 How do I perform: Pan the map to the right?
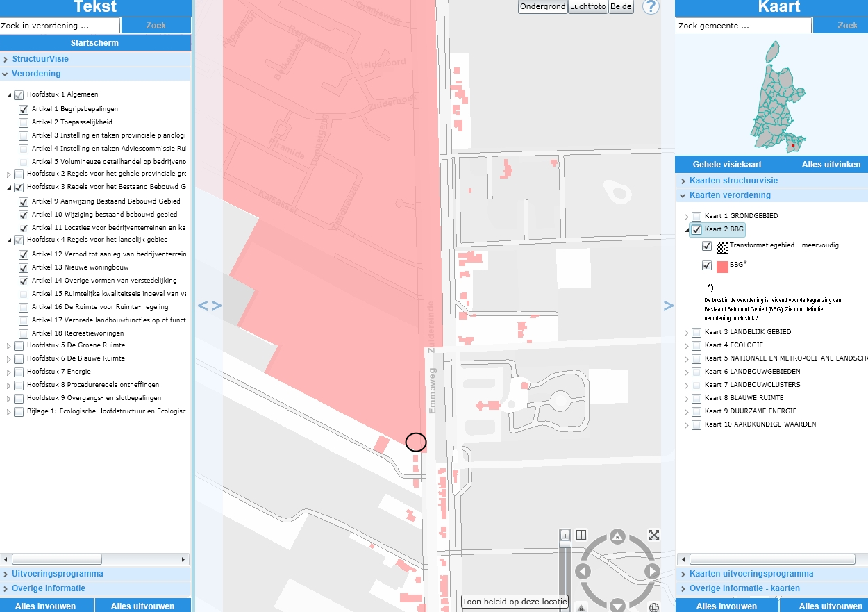(652, 572)
